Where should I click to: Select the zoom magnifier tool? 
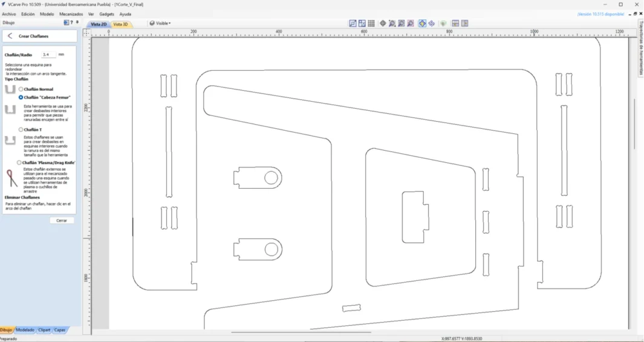pyautogui.click(x=392, y=24)
